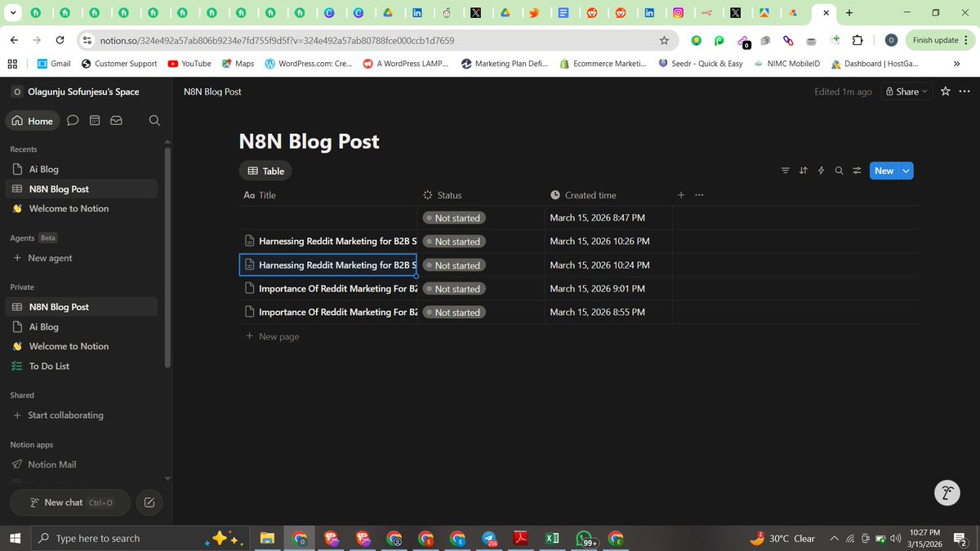This screenshot has width=980, height=551.
Task: Click the Search icon in the sidebar
Action: pyautogui.click(x=154, y=120)
